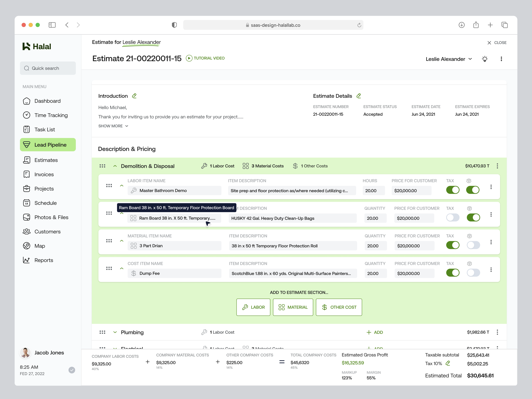
Task: Select the Dashboard icon in the sidebar
Action: pos(27,101)
